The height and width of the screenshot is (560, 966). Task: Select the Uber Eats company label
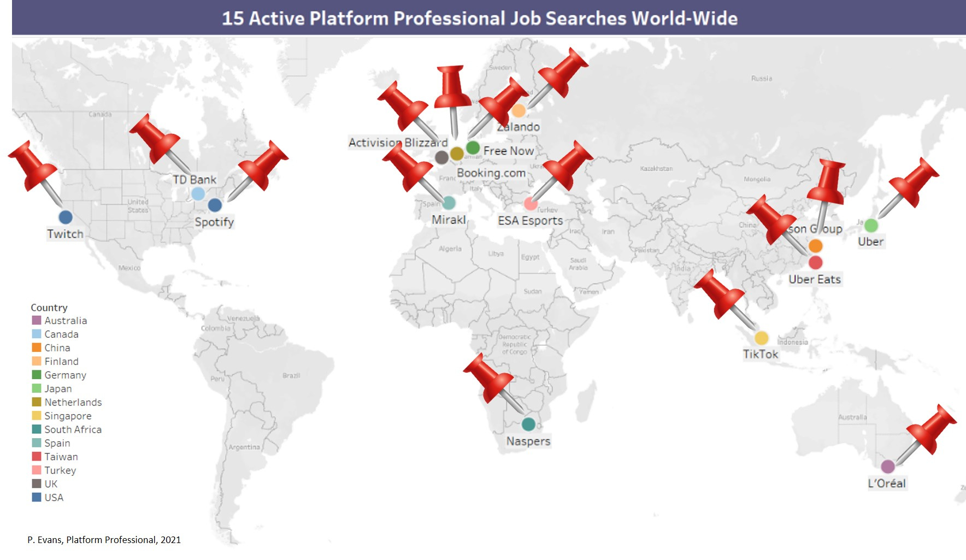click(815, 279)
